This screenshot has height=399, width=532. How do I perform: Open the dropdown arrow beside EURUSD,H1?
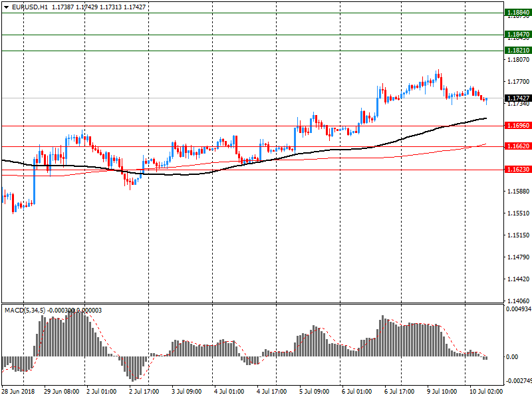[6, 7]
